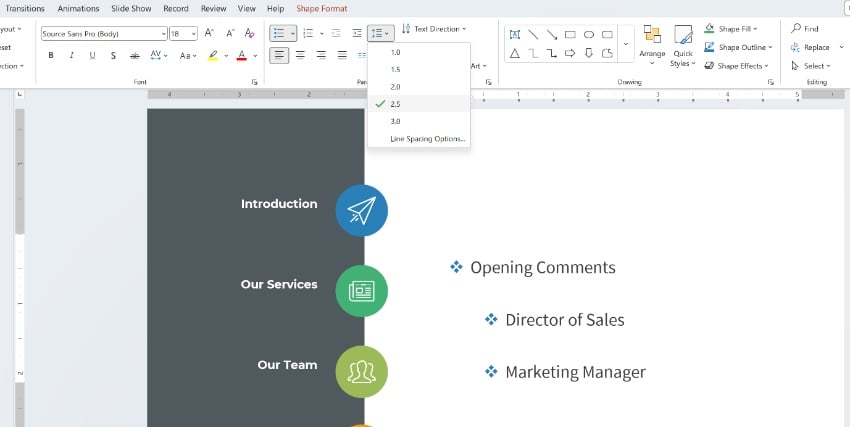The image size is (850, 427).
Task: Expand the Shape Fill dropdown
Action: (738, 29)
